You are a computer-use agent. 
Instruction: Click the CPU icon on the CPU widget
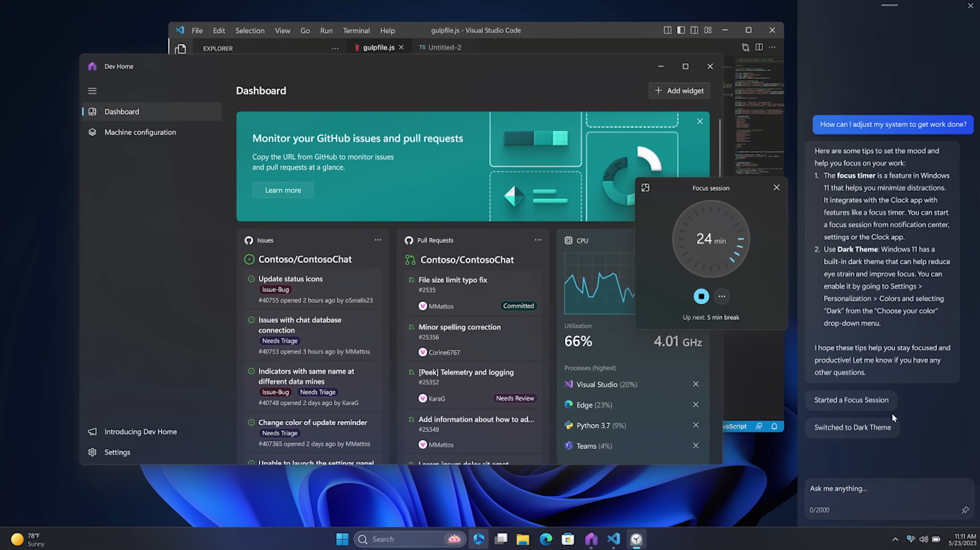[568, 240]
